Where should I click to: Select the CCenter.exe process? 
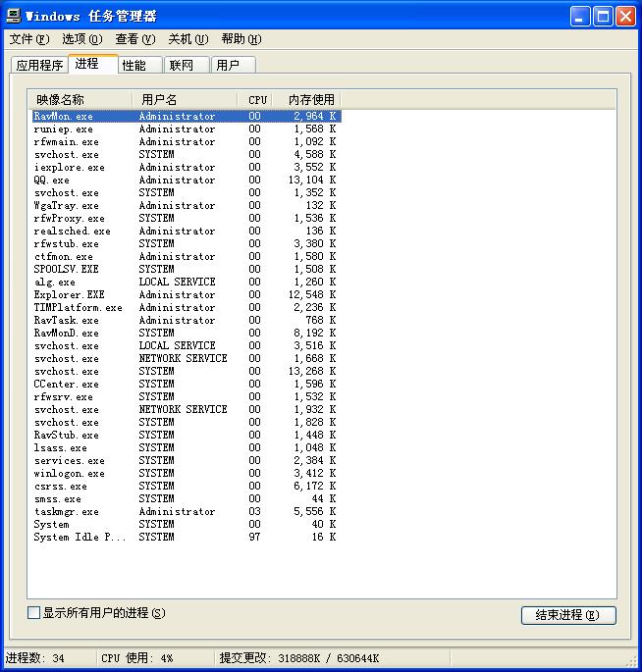pos(187,384)
